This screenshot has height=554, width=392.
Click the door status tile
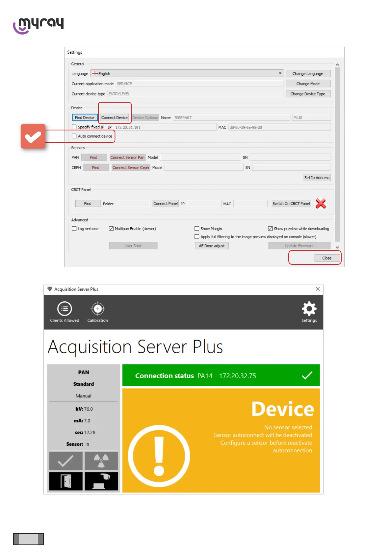pos(66,481)
